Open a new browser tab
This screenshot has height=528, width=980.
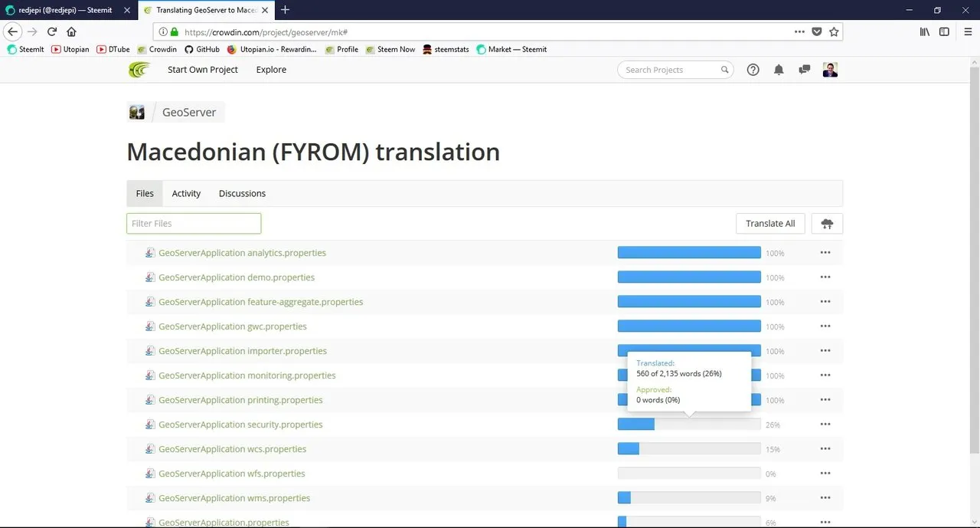pyautogui.click(x=285, y=10)
